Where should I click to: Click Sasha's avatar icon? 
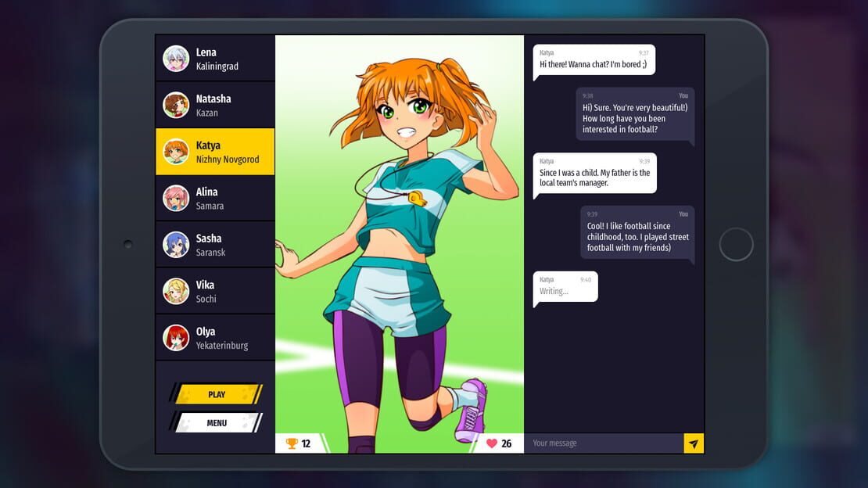(x=176, y=245)
